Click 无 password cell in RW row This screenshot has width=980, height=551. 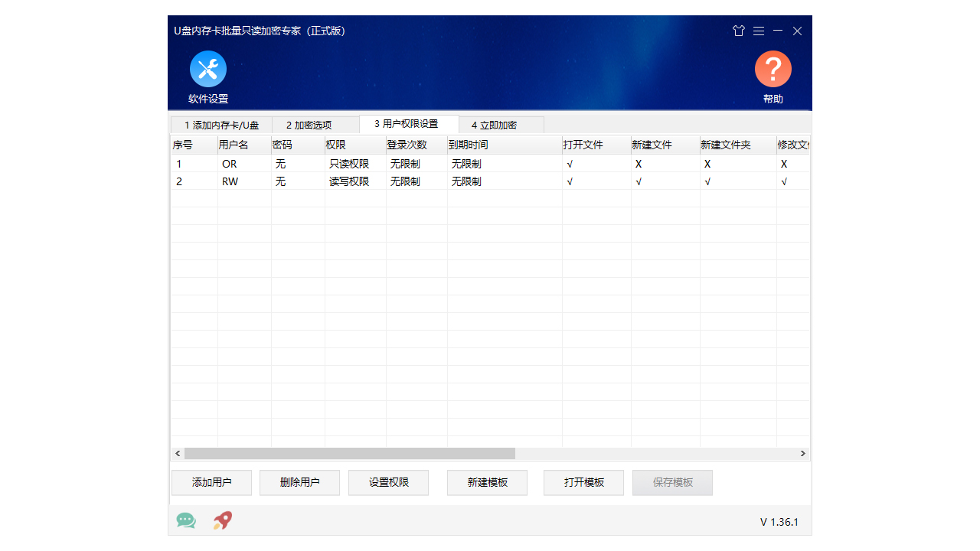(x=298, y=181)
